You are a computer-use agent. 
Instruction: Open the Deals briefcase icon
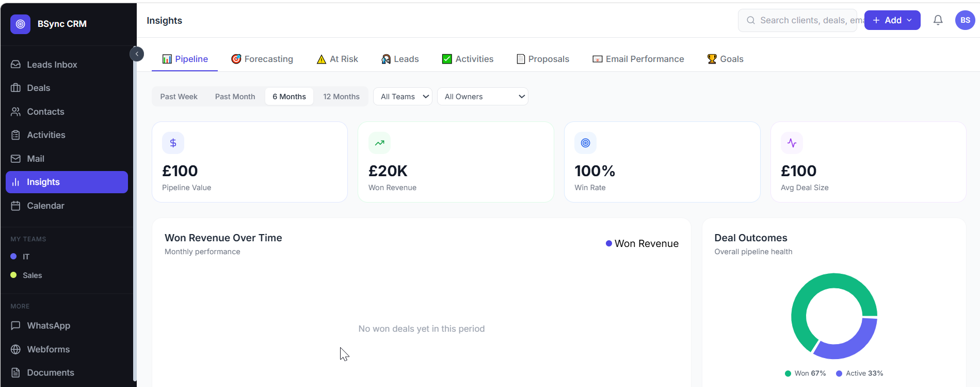pyautogui.click(x=16, y=88)
